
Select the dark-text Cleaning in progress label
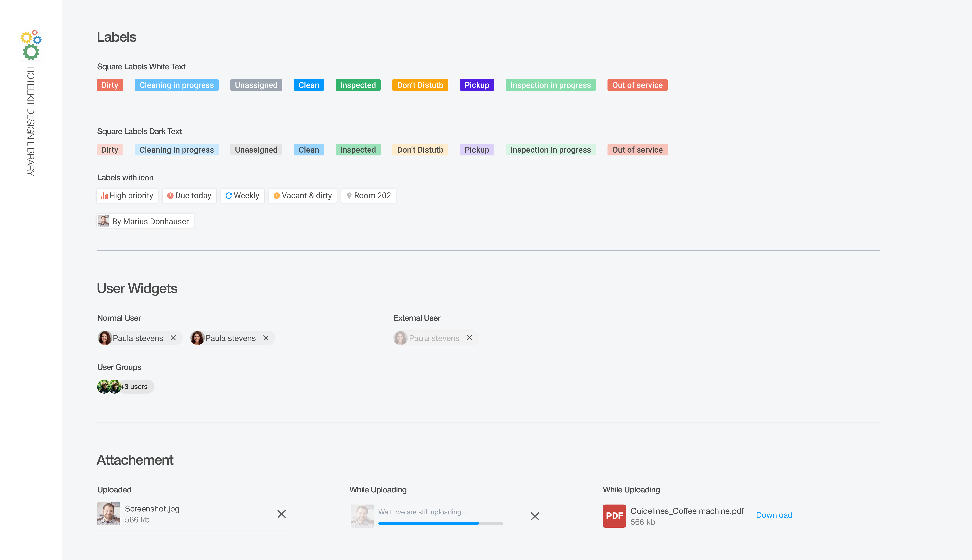point(176,150)
